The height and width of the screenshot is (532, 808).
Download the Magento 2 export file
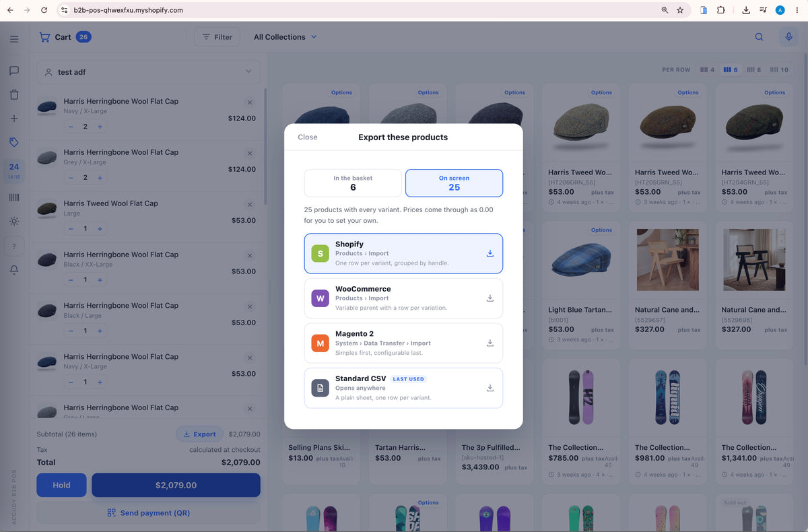point(490,343)
